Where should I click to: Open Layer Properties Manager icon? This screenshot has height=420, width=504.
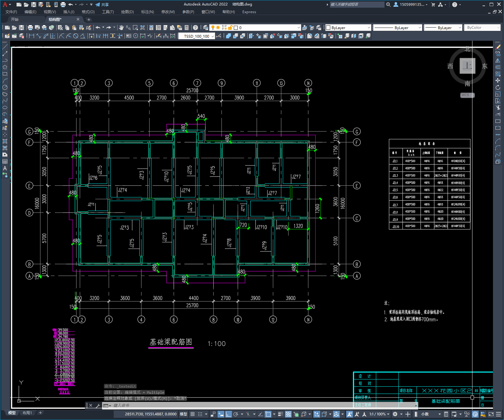point(206,28)
